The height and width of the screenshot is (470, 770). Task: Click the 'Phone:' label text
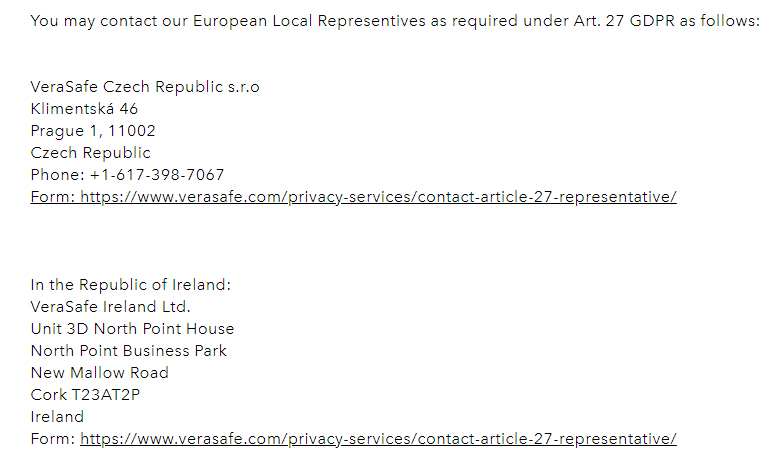tap(57, 175)
